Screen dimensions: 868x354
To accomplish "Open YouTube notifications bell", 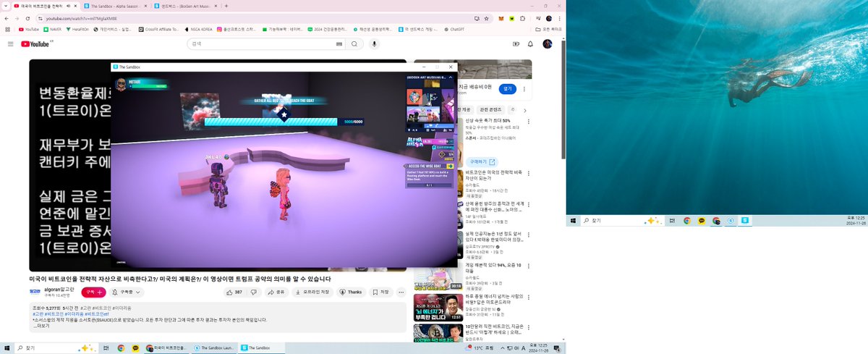I will pyautogui.click(x=531, y=44).
